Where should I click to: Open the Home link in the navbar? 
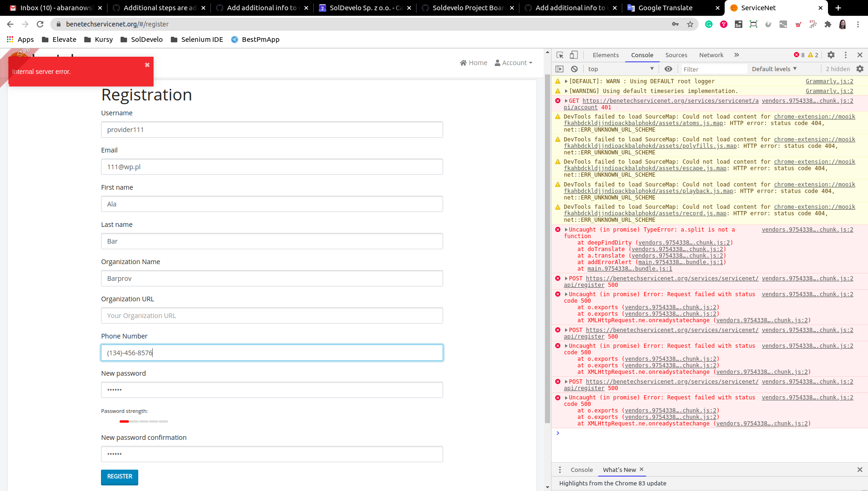click(473, 62)
